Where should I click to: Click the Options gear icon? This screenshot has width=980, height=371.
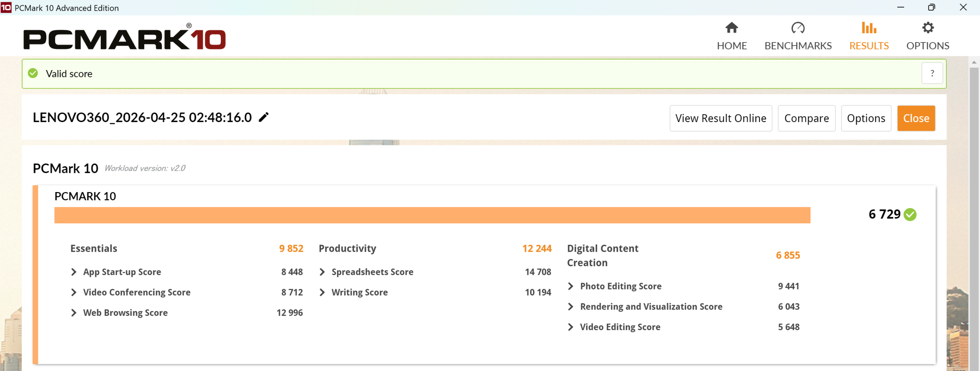[x=928, y=28]
